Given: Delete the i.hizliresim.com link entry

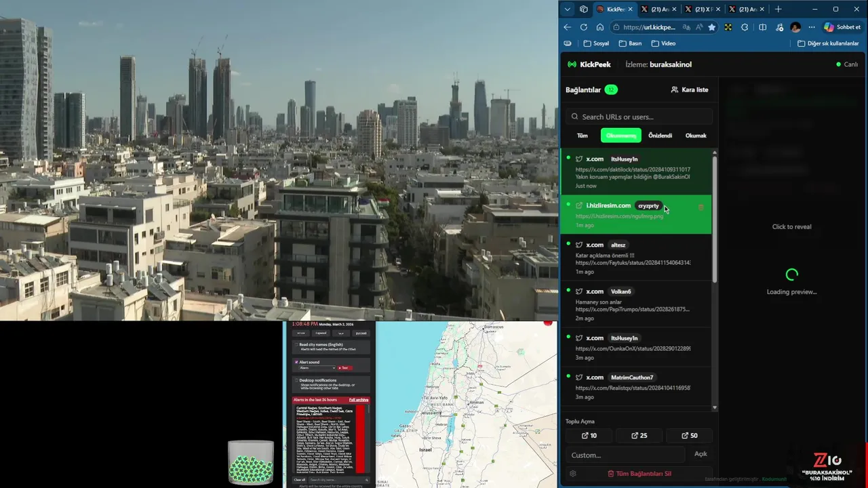Looking at the screenshot, I should click(x=701, y=207).
